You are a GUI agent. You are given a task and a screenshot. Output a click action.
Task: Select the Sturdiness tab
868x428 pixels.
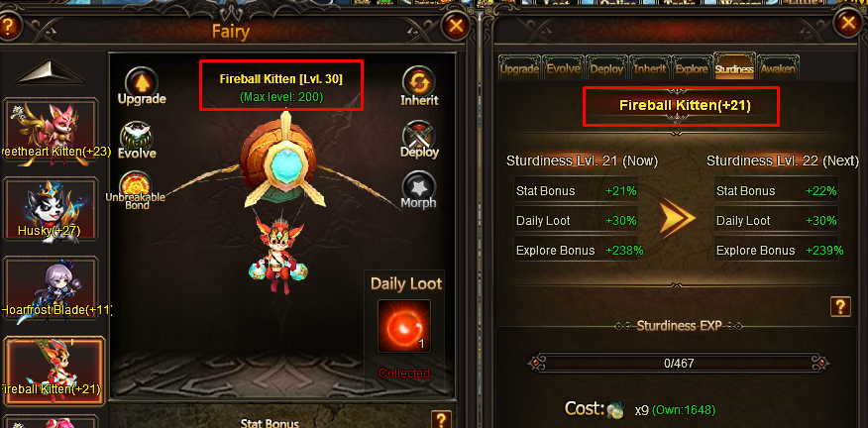(x=734, y=67)
